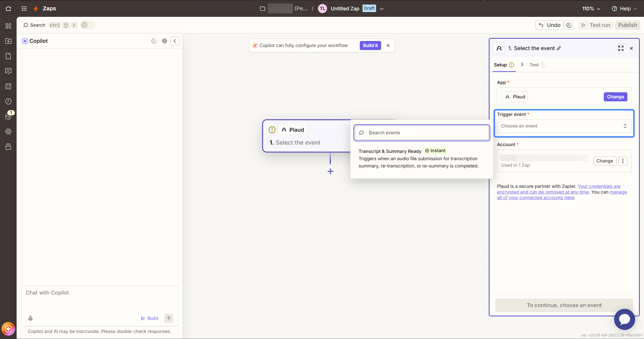Dismiss the Copilot workflow banner
644x339 pixels.
pyautogui.click(x=388, y=46)
